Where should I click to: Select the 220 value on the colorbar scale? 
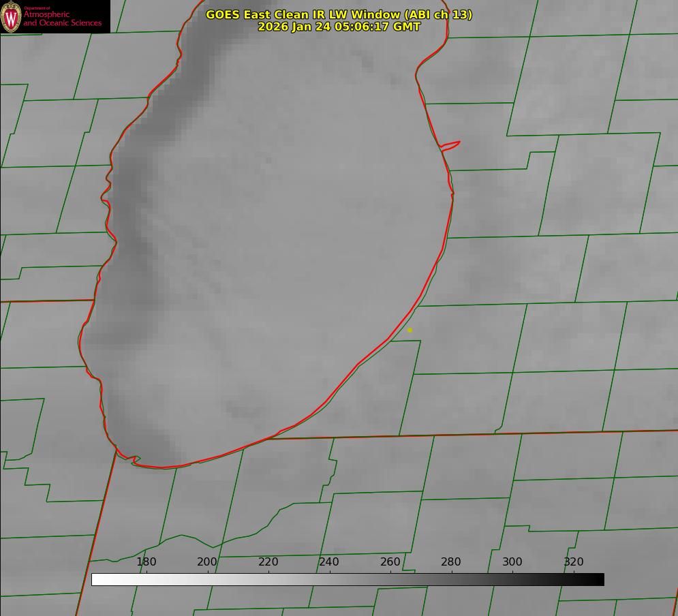point(268,562)
